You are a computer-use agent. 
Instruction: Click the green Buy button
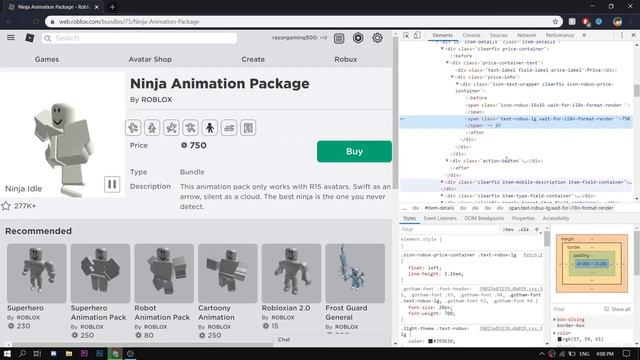pyautogui.click(x=354, y=151)
